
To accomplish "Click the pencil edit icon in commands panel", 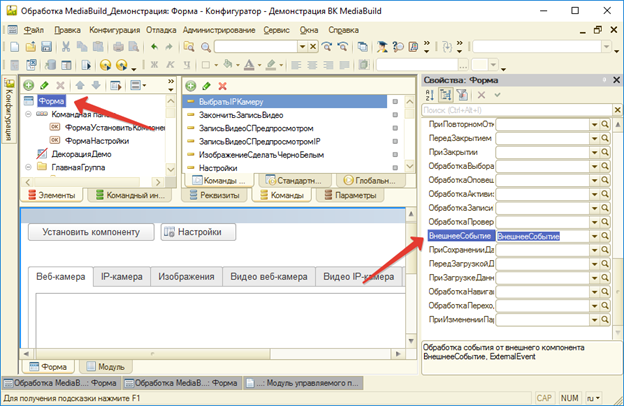I will click(x=205, y=87).
